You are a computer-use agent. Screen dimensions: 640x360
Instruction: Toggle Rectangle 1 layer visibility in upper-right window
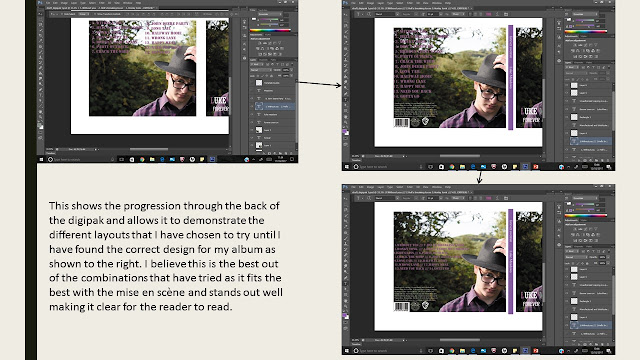(567, 117)
